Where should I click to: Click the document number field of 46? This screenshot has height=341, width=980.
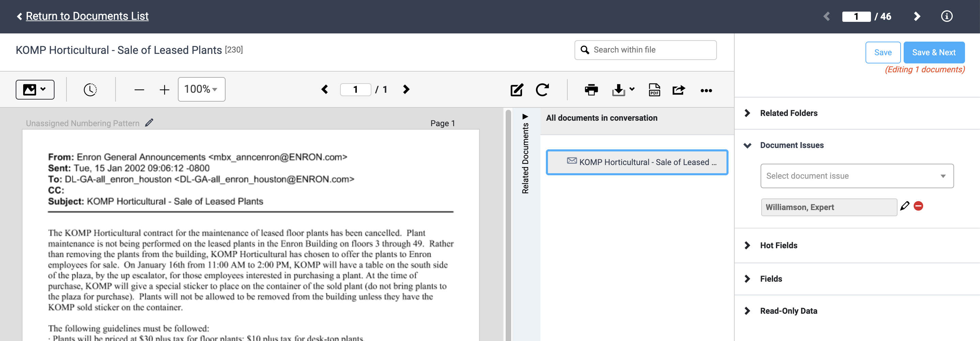[x=856, y=16]
